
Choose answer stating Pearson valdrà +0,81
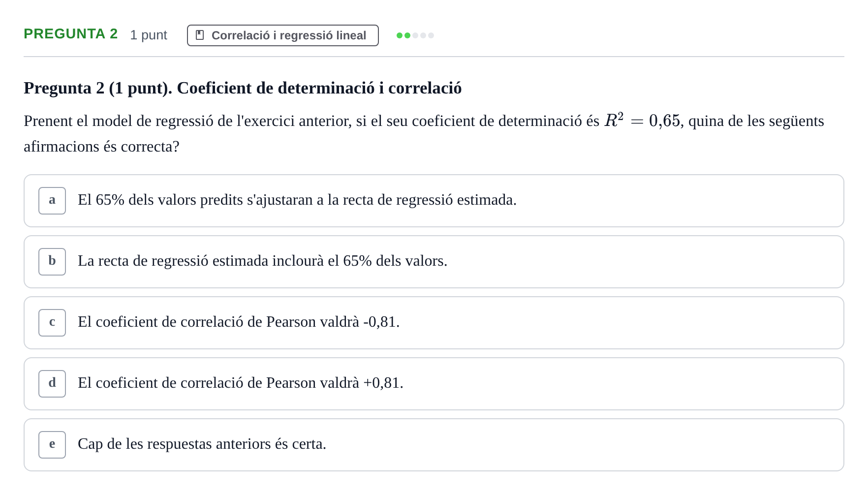coord(434,384)
